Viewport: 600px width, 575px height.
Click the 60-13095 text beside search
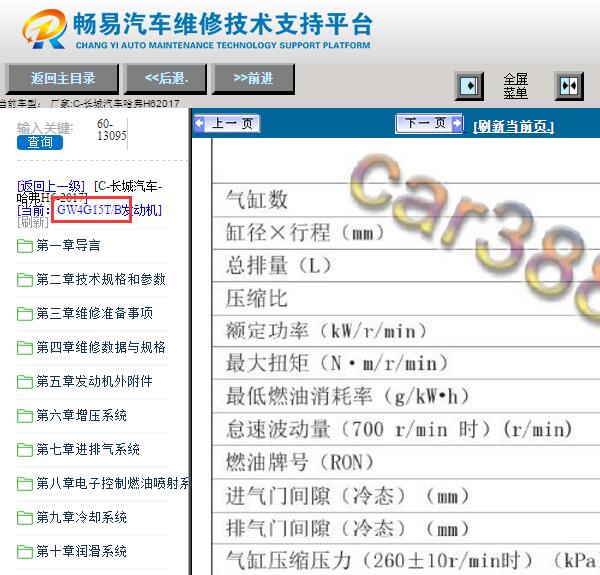[x=111, y=130]
